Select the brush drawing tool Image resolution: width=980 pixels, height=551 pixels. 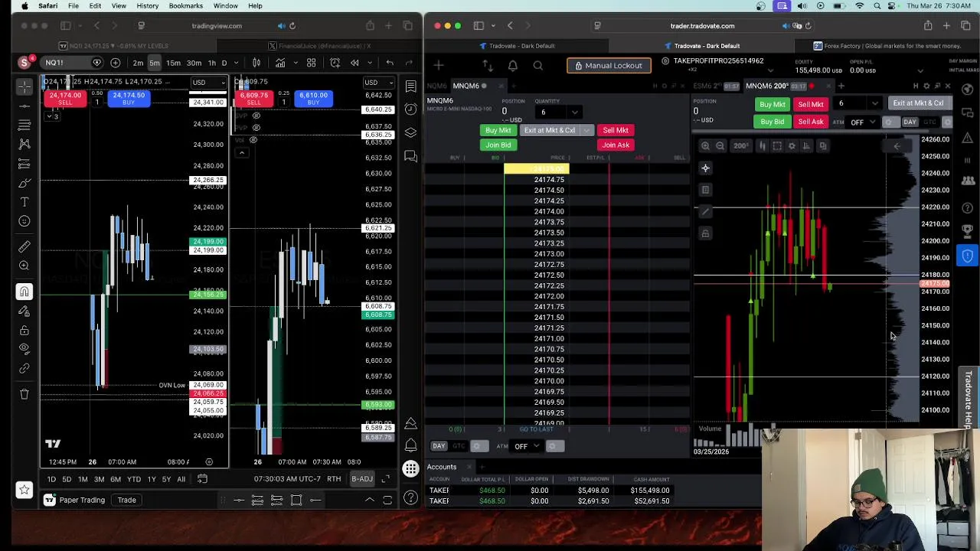[24, 182]
